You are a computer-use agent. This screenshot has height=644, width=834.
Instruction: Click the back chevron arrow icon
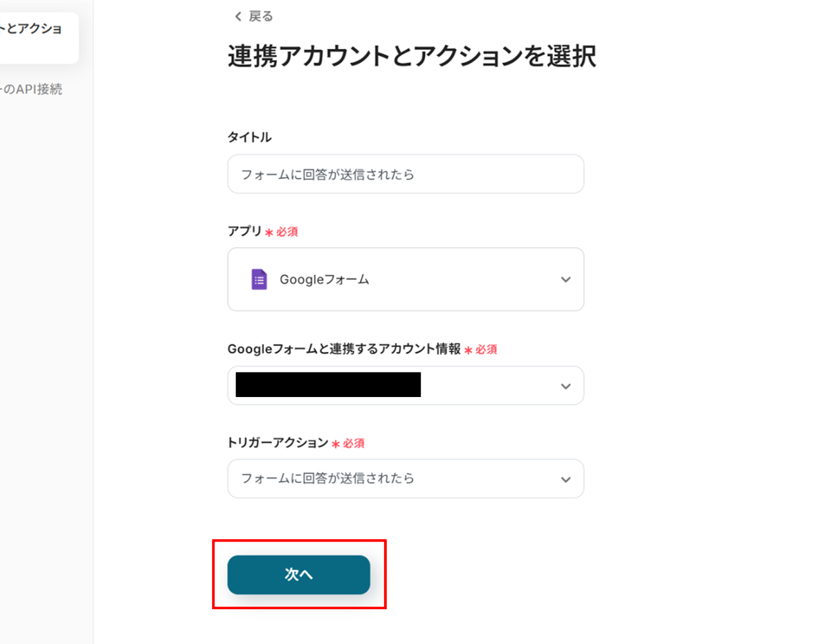click(x=238, y=17)
